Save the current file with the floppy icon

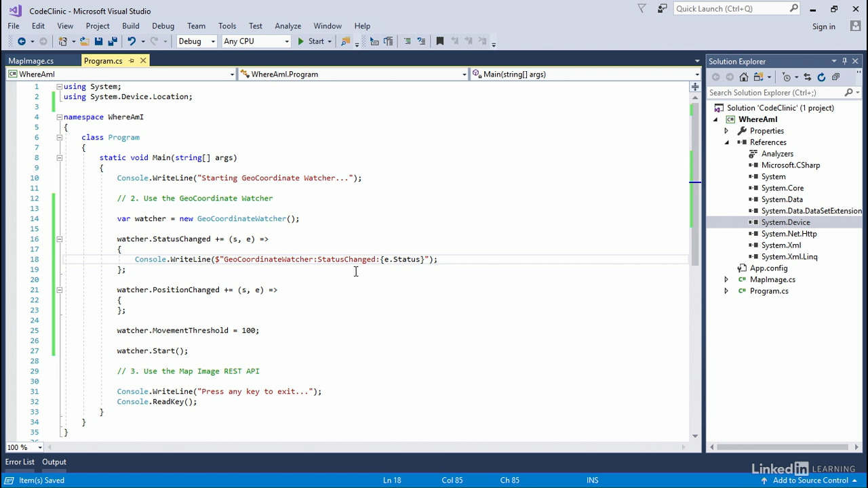click(x=98, y=41)
